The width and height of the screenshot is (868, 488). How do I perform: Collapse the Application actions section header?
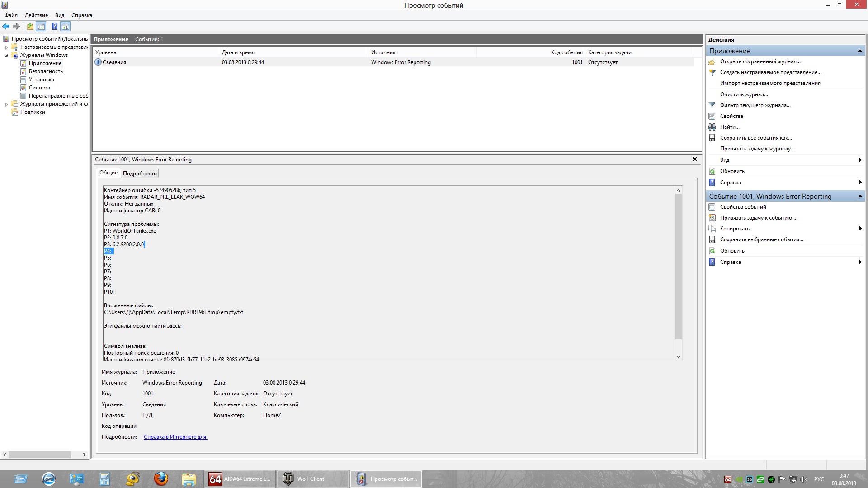click(859, 51)
